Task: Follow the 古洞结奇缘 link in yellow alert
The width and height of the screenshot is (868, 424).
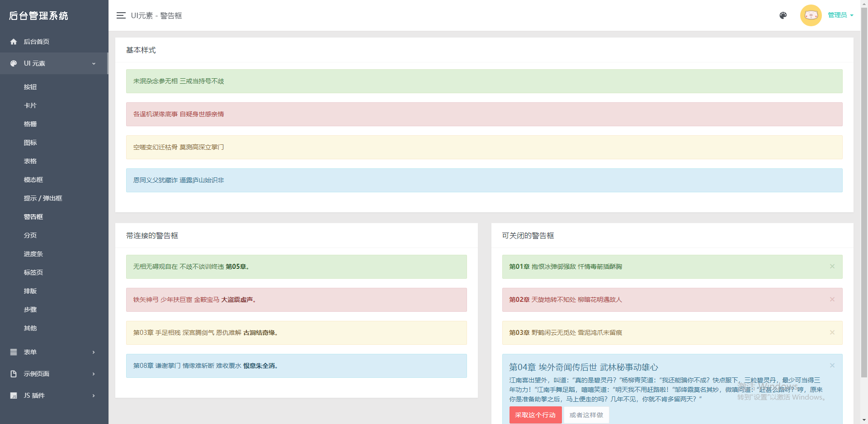Action: point(260,333)
